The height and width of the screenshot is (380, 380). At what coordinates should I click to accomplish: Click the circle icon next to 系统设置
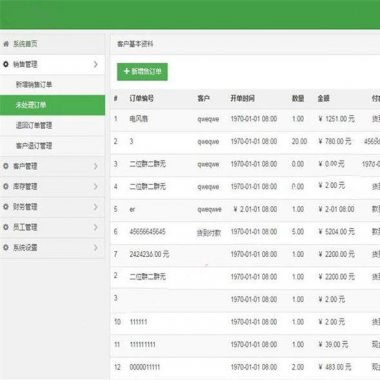pyautogui.click(x=6, y=248)
